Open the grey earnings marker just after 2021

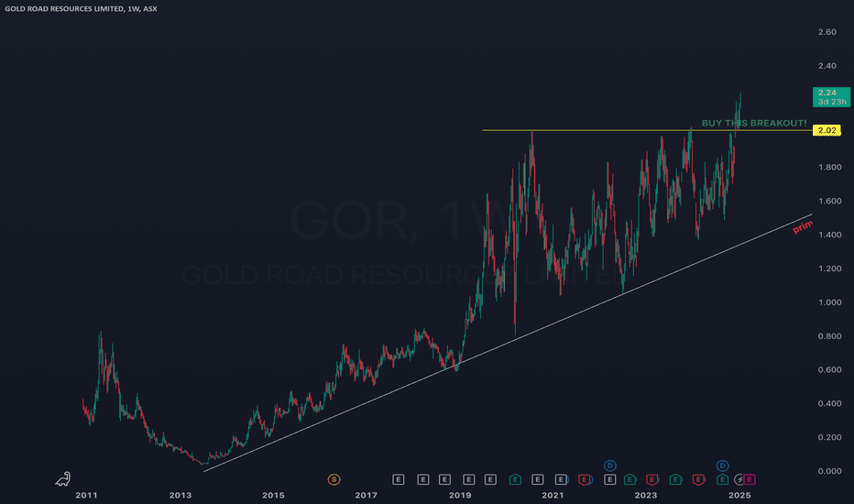tap(561, 479)
